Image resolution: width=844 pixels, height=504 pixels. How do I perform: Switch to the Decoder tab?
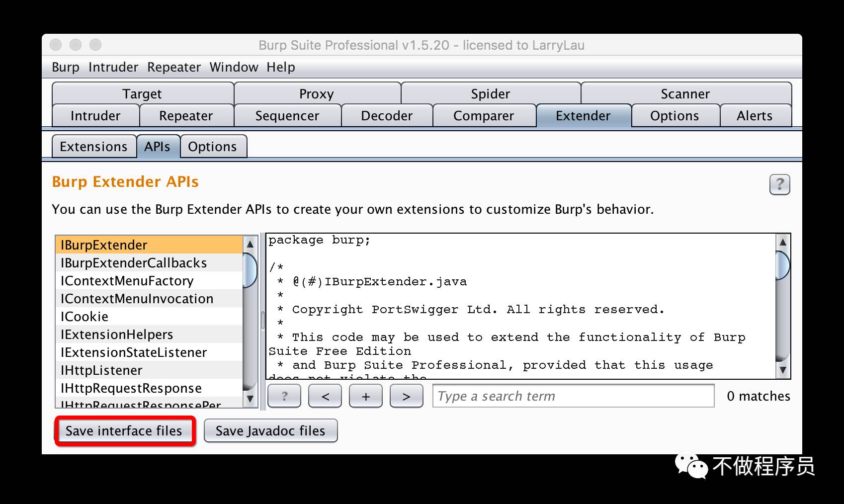tap(387, 116)
